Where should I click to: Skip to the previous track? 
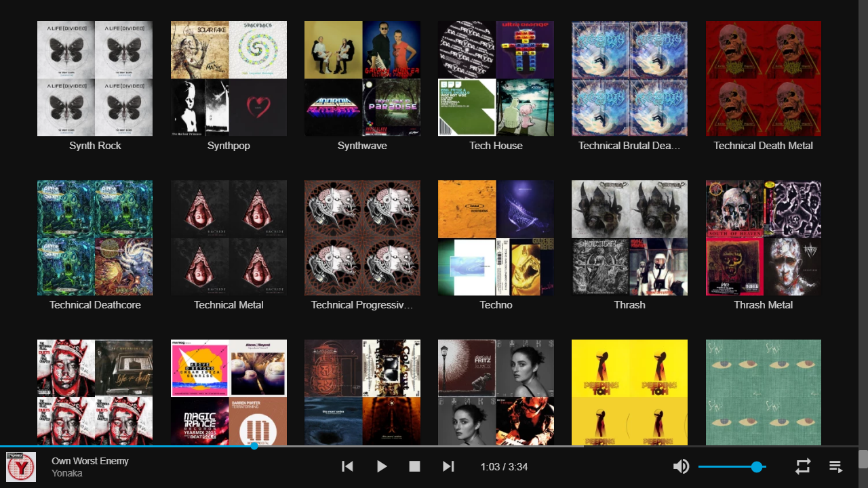click(347, 466)
